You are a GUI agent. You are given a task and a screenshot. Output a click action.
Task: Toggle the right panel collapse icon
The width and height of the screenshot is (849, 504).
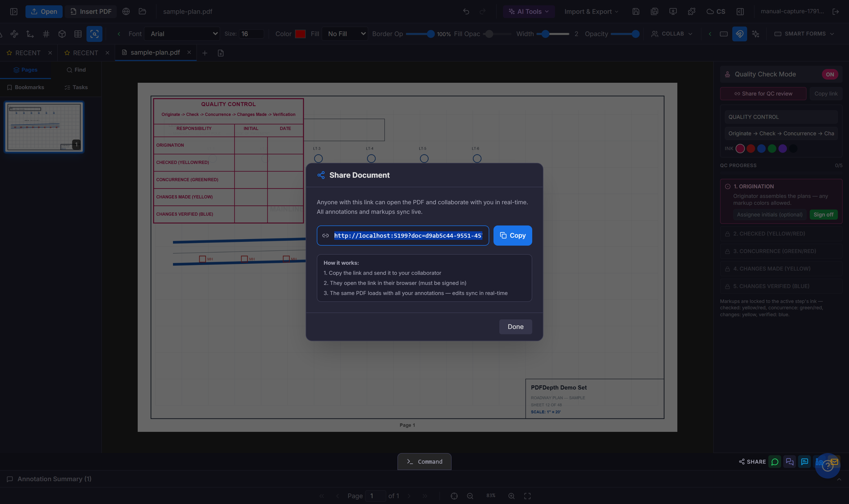tap(740, 12)
